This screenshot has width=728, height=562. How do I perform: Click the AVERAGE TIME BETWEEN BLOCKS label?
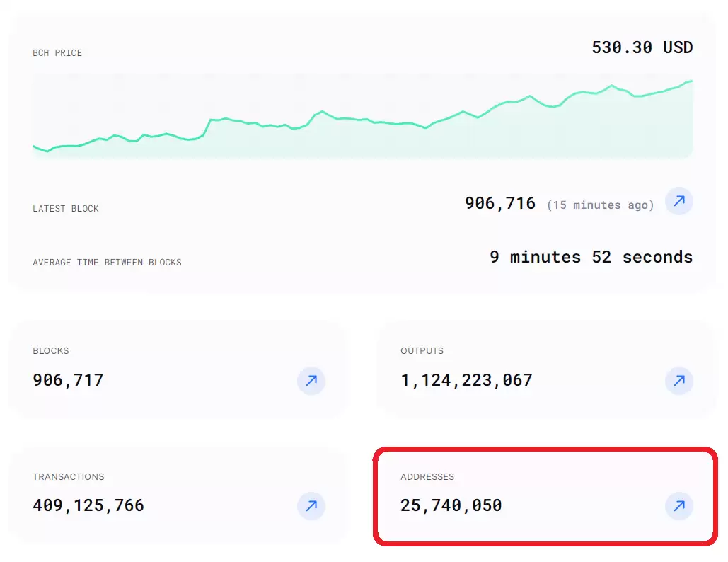coord(107,263)
